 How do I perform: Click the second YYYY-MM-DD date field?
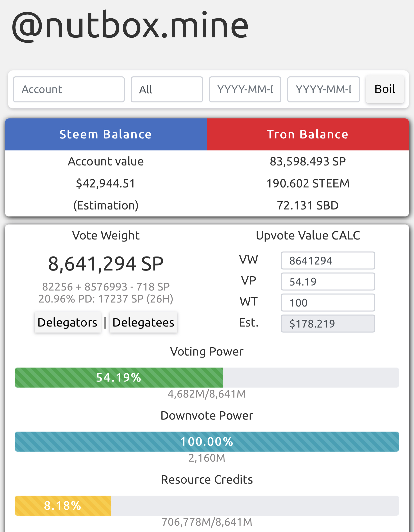tap(323, 89)
